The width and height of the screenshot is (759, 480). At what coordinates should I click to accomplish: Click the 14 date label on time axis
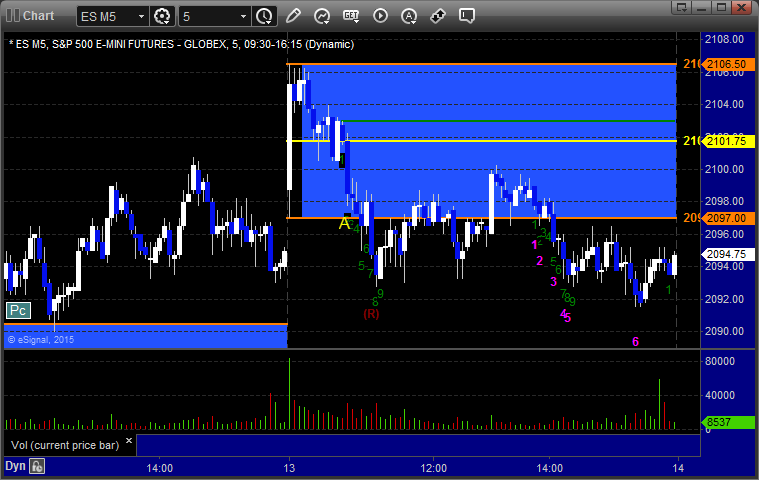[x=678, y=468]
